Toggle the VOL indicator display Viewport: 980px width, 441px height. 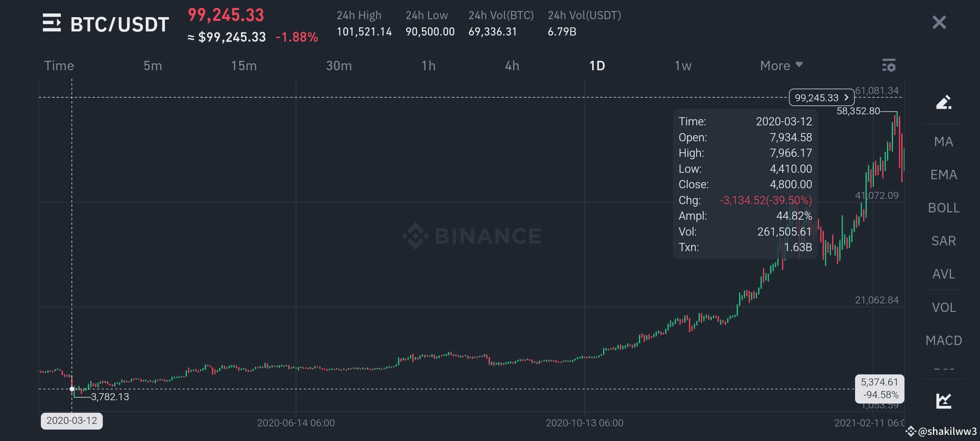(x=944, y=307)
